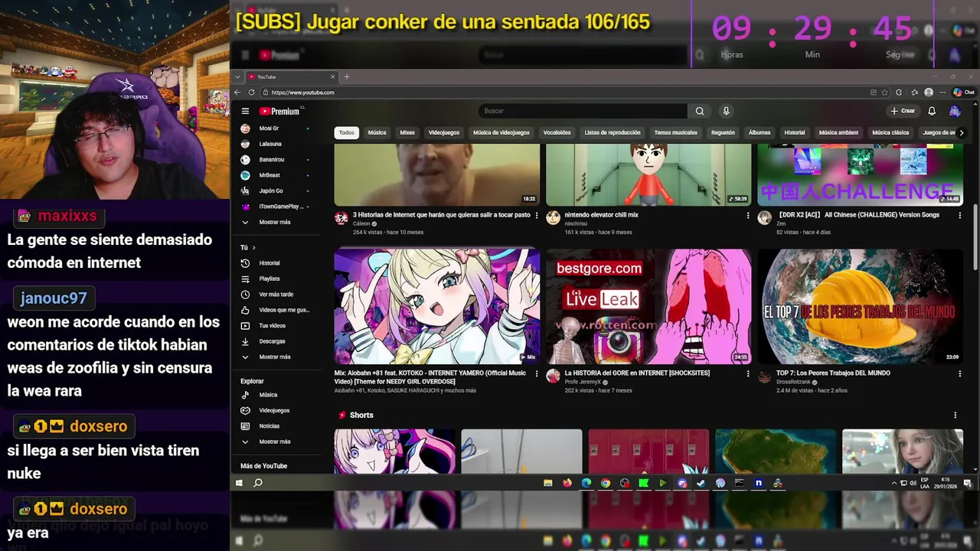
Task: Click the browser address bar URL
Action: 302,93
